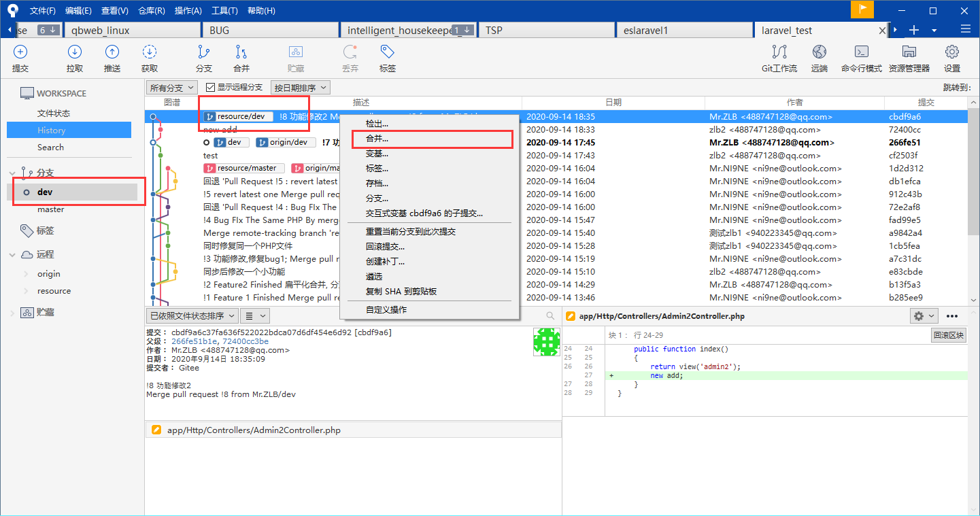980x516 pixels.
Task: Click parent commit link 266fe51b1e
Action: tap(194, 341)
